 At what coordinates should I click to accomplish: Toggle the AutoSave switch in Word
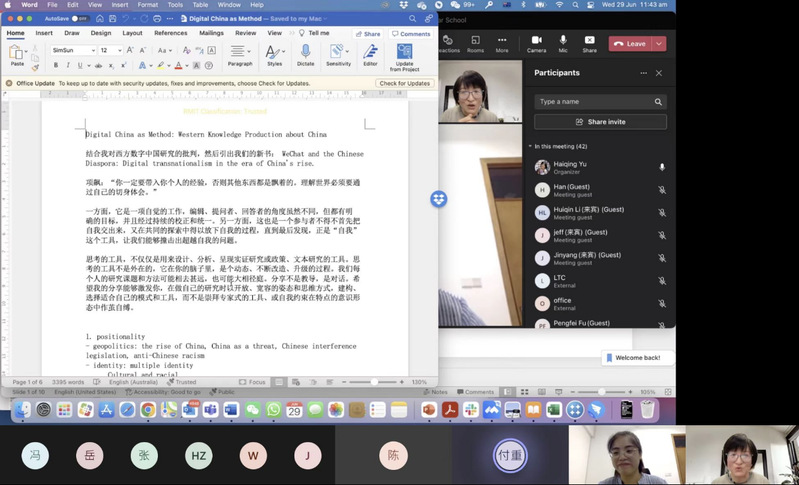(x=80, y=18)
